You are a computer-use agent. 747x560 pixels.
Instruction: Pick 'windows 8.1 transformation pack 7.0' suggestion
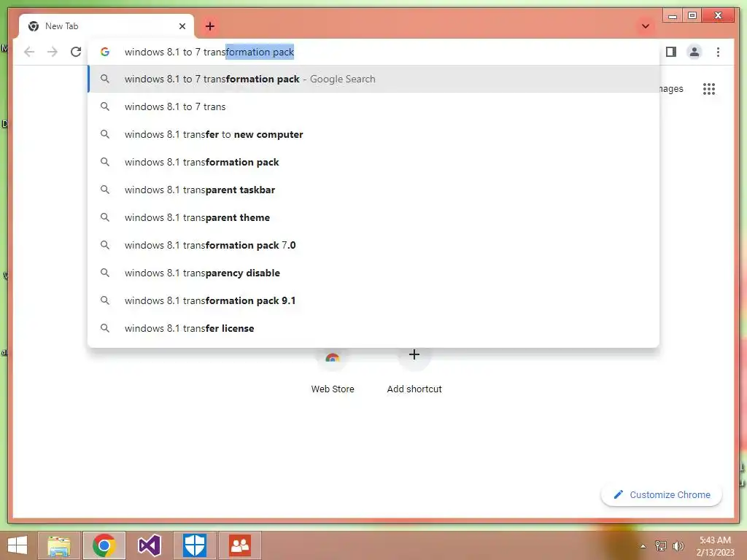[x=373, y=245]
